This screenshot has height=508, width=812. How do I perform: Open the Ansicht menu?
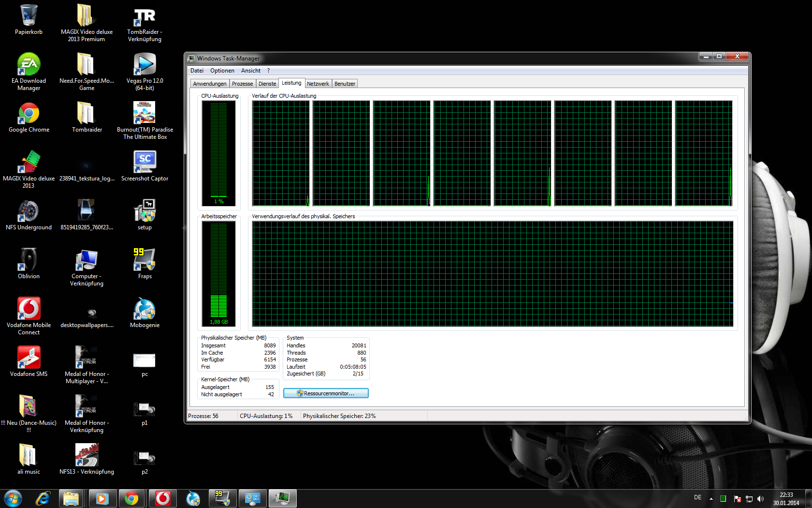coord(251,71)
